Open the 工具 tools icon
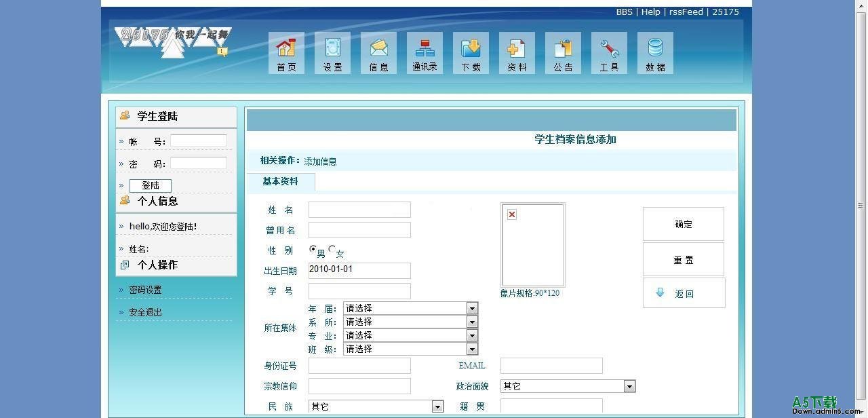Viewport: 868px width, 418px height. pyautogui.click(x=609, y=53)
